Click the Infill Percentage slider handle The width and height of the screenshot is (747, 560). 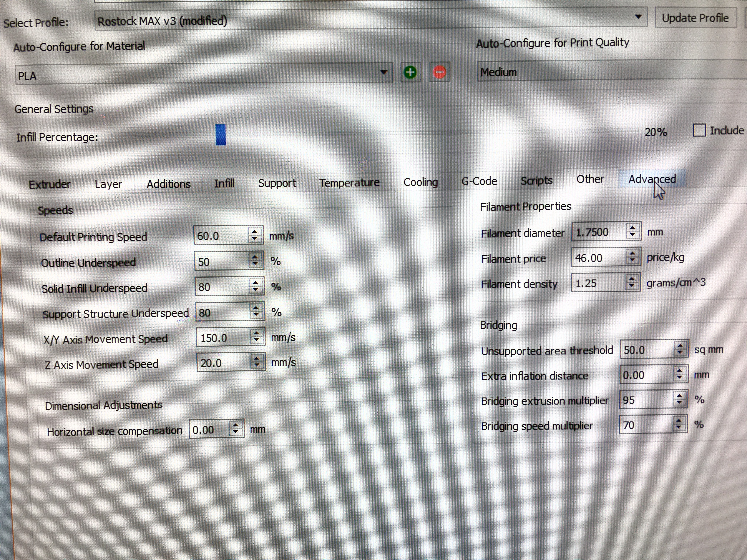coord(220,135)
